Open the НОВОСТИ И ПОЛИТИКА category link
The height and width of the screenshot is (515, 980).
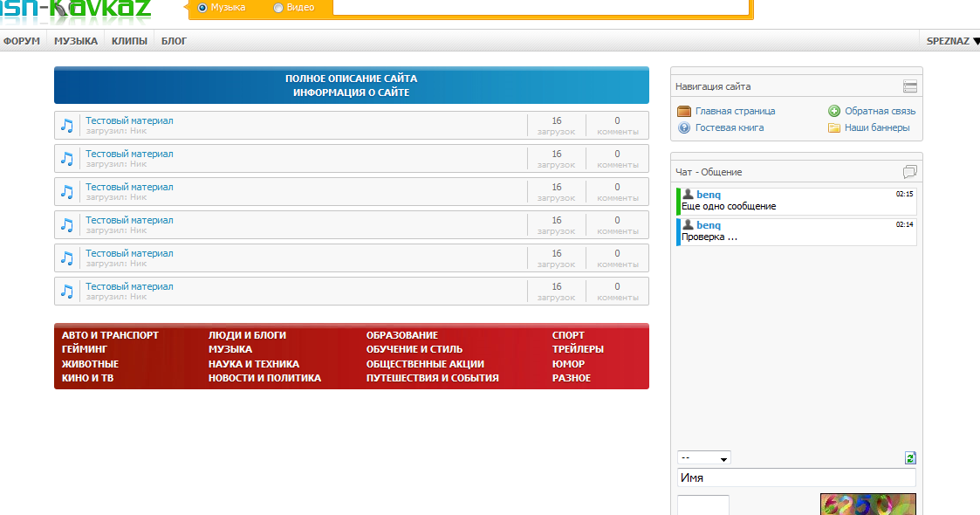point(264,378)
